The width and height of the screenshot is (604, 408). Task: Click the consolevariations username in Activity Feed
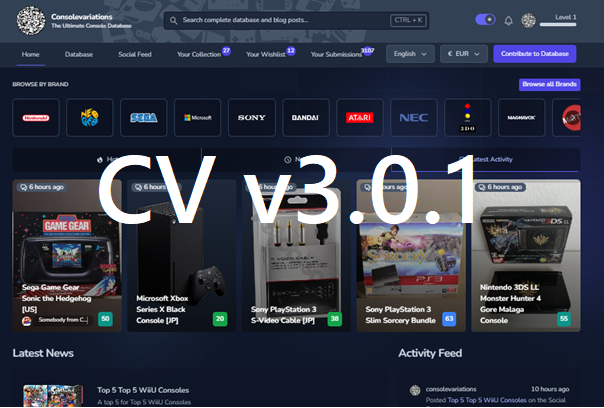[x=451, y=389]
